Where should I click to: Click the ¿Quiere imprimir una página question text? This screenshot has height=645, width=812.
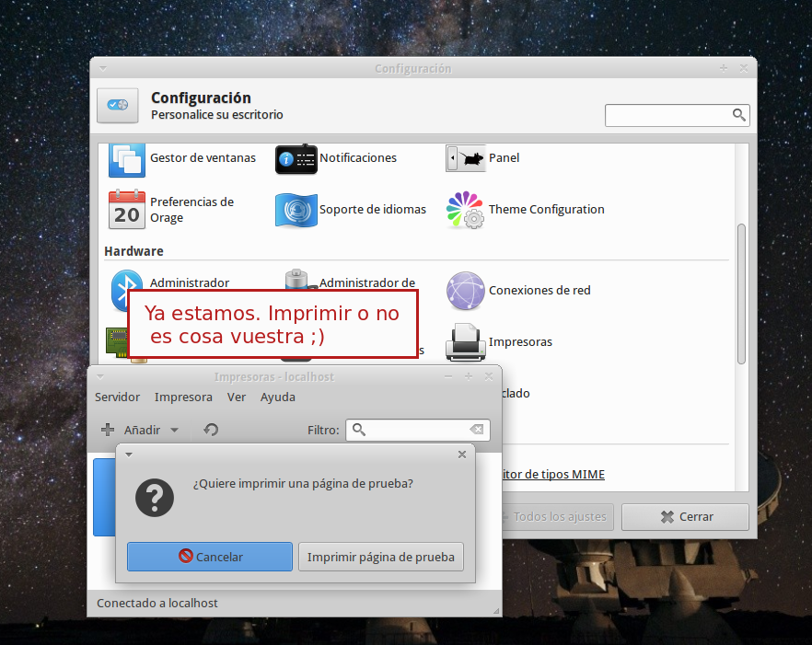(303, 483)
